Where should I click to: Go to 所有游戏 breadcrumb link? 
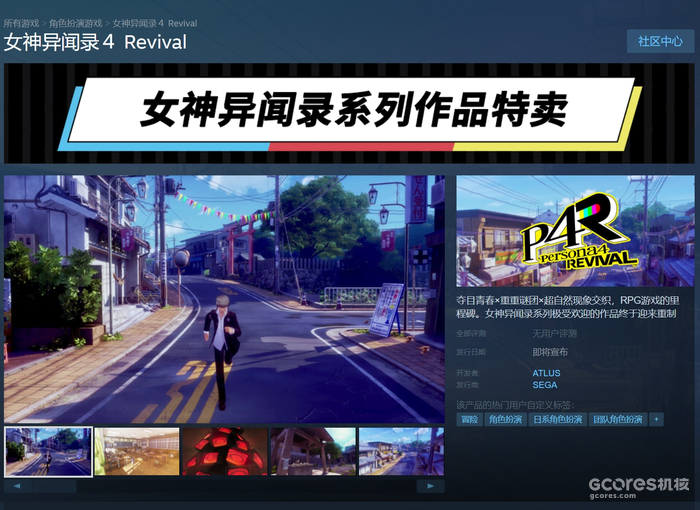point(21,23)
